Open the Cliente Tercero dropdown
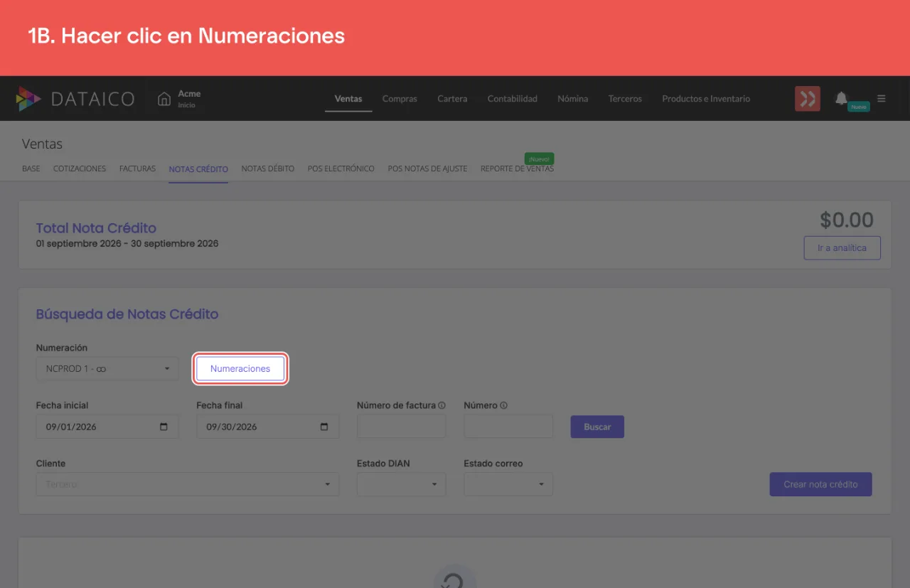The height and width of the screenshot is (588, 910). point(188,484)
